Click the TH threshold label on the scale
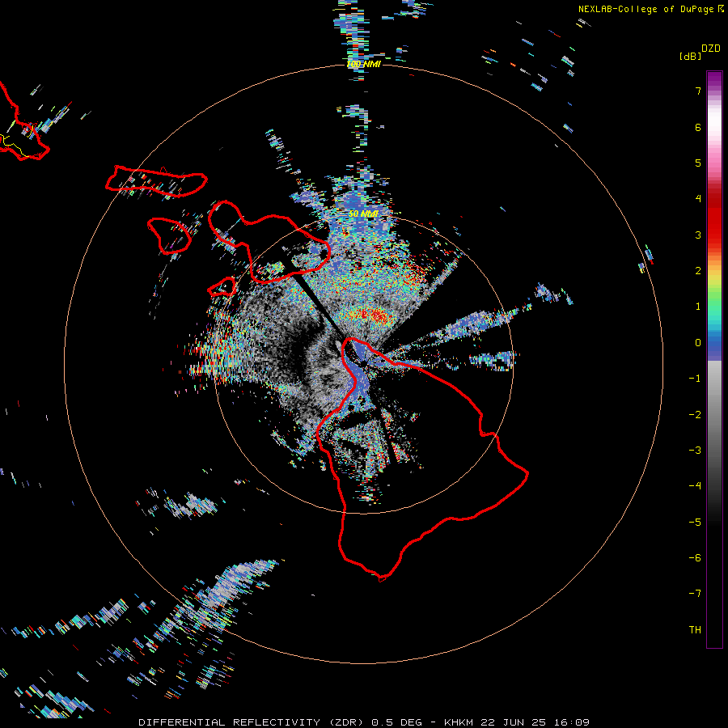Screen dimensions: 728x728 coord(695,630)
